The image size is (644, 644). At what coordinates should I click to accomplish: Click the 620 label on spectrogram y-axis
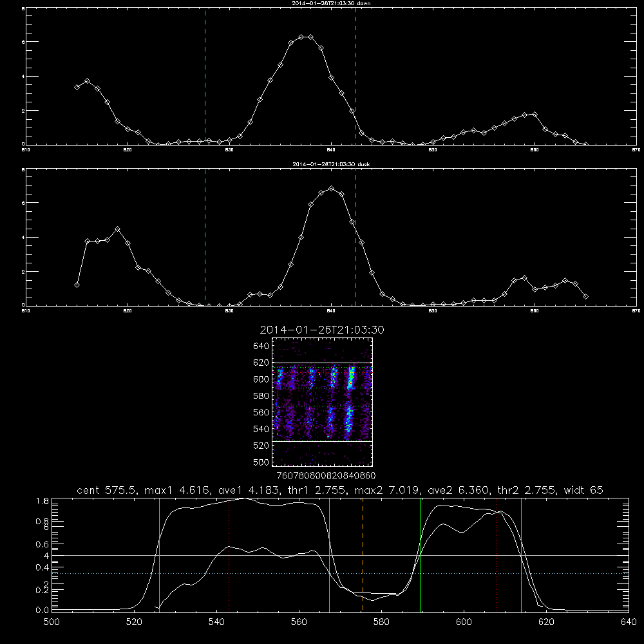[x=261, y=363]
